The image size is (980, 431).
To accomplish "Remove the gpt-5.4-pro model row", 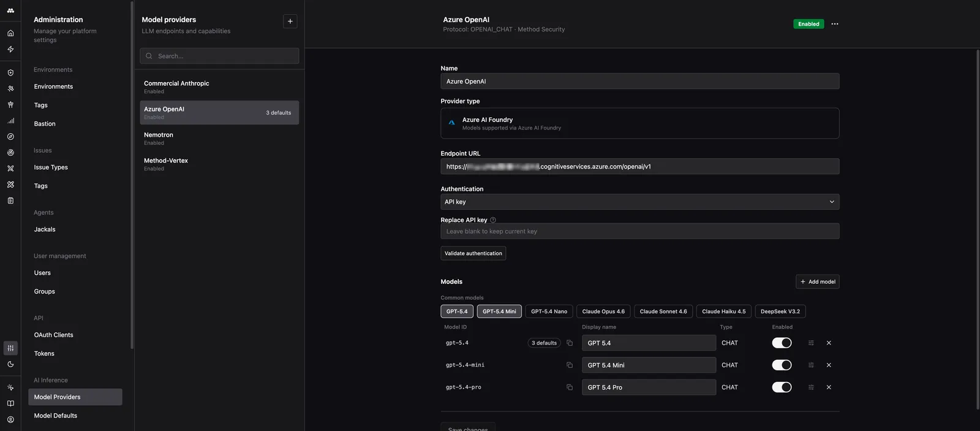I will point(829,387).
